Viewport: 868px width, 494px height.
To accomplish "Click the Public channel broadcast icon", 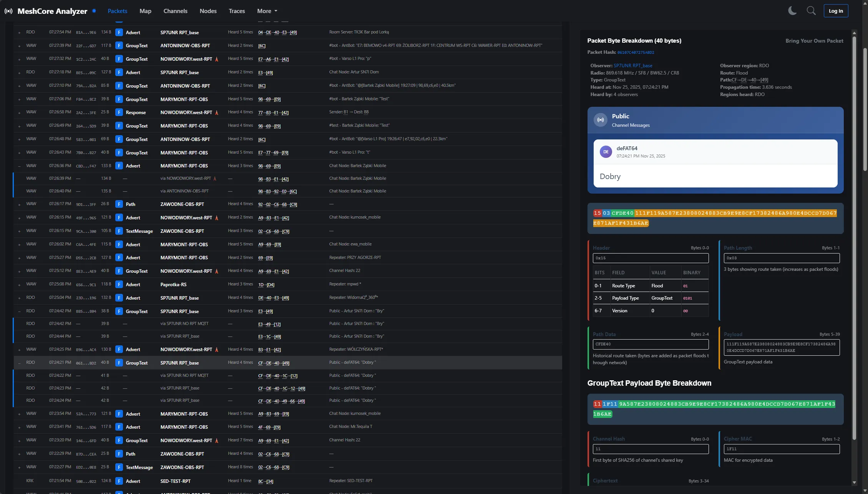I will tap(600, 120).
